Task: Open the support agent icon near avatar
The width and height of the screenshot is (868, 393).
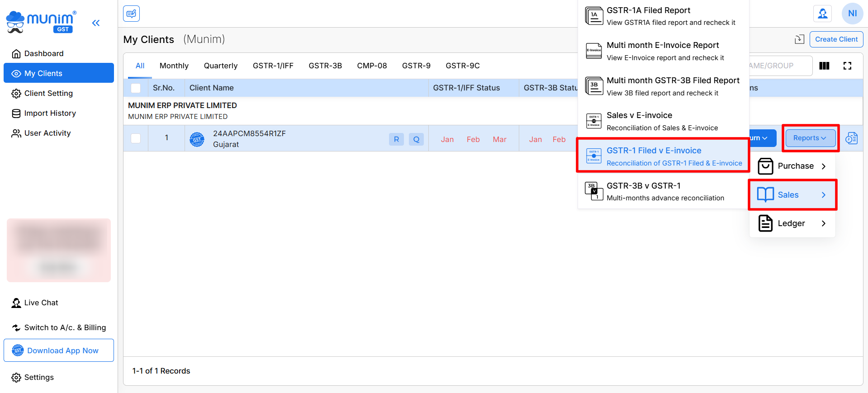Action: pos(822,14)
